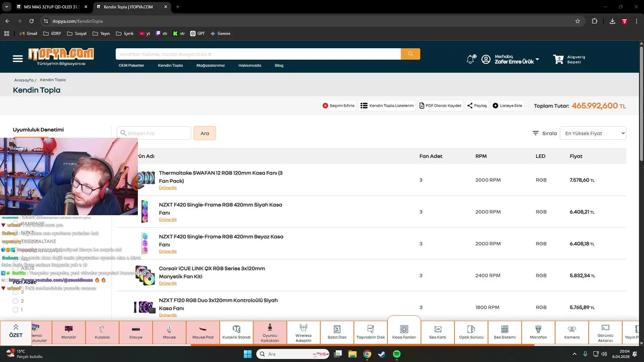The height and width of the screenshot is (362, 644).
Task: Click PDF Olarak Kaydet icon
Action: [x=422, y=106]
